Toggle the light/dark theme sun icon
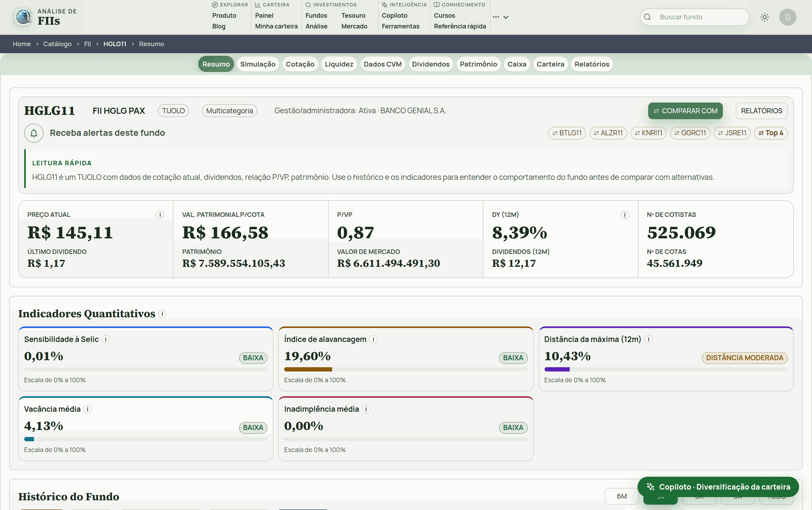The height and width of the screenshot is (510, 812). coord(764,17)
